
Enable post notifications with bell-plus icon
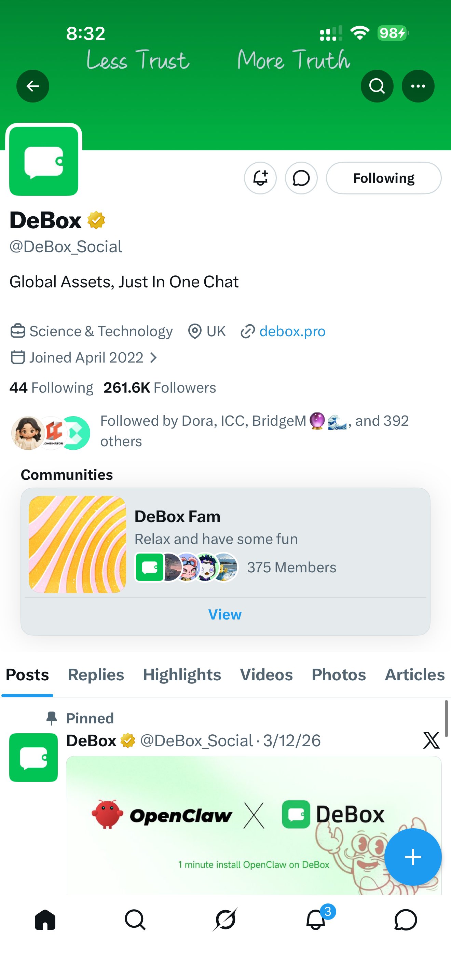[260, 178]
